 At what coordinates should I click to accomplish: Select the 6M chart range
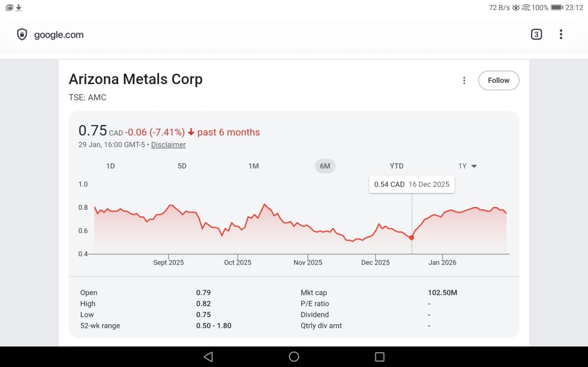pyautogui.click(x=325, y=166)
